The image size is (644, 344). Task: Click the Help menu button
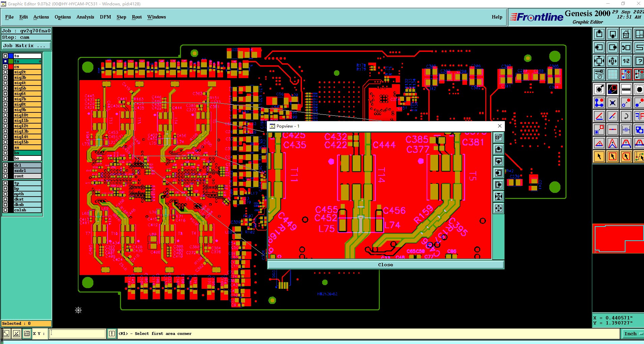tap(497, 17)
